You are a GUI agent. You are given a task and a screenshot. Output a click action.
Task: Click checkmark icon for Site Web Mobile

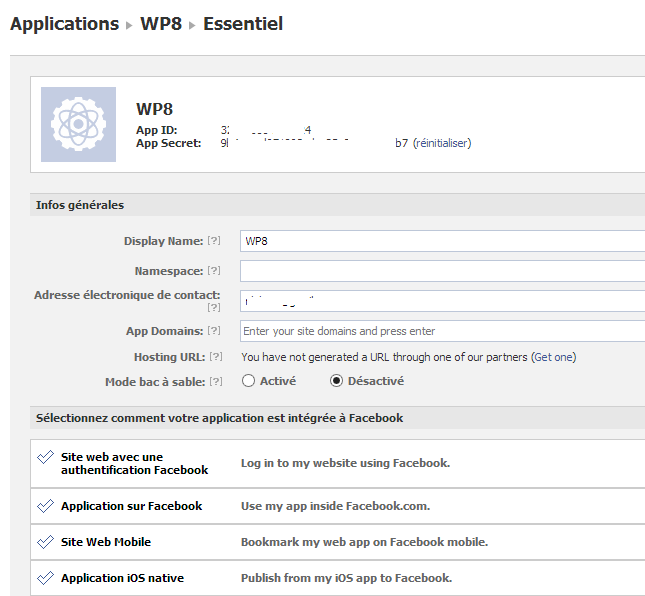45,542
